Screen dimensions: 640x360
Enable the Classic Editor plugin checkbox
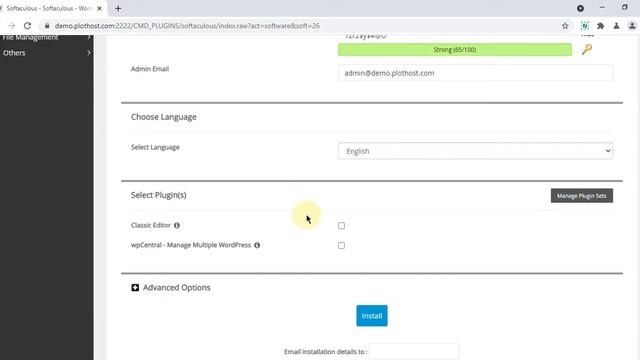pos(341,226)
